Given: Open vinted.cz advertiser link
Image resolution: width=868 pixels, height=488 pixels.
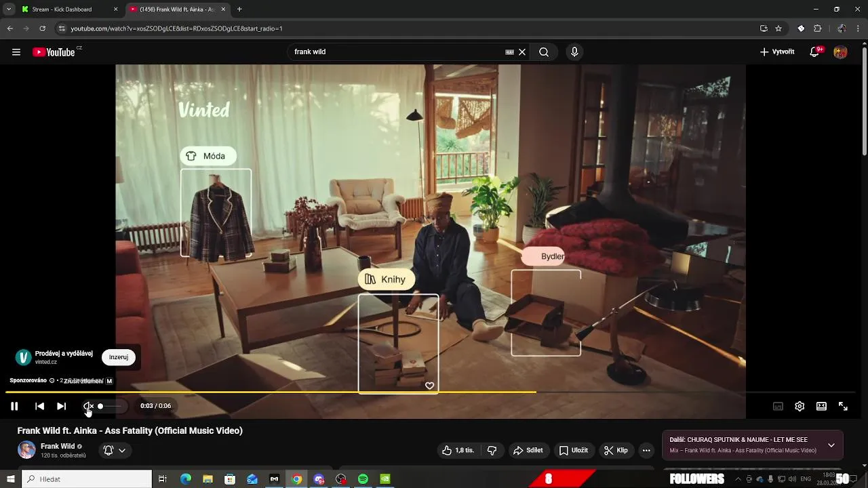Looking at the screenshot, I should pos(46,363).
